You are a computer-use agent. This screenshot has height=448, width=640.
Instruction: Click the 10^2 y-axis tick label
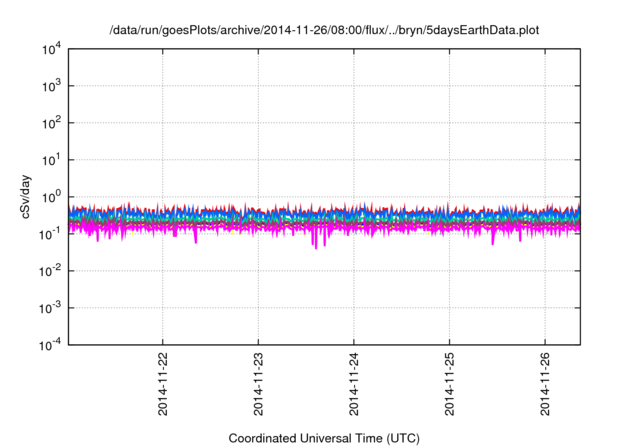coord(51,124)
